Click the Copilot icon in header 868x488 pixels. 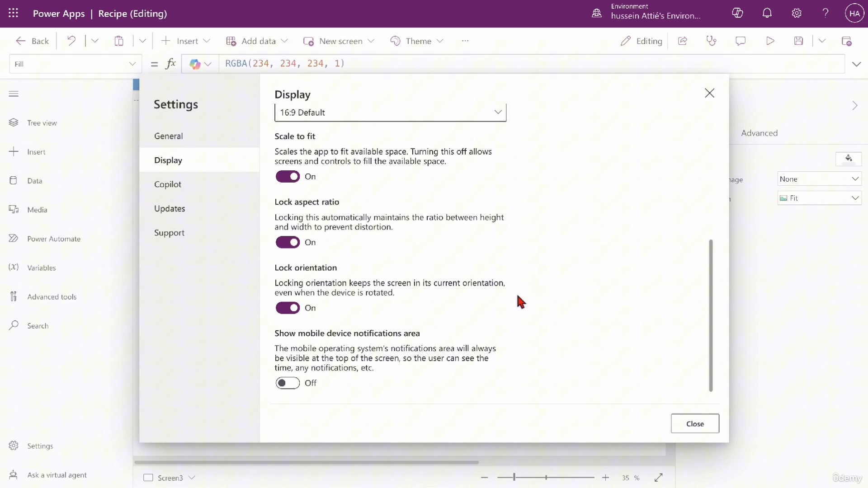coord(737,14)
